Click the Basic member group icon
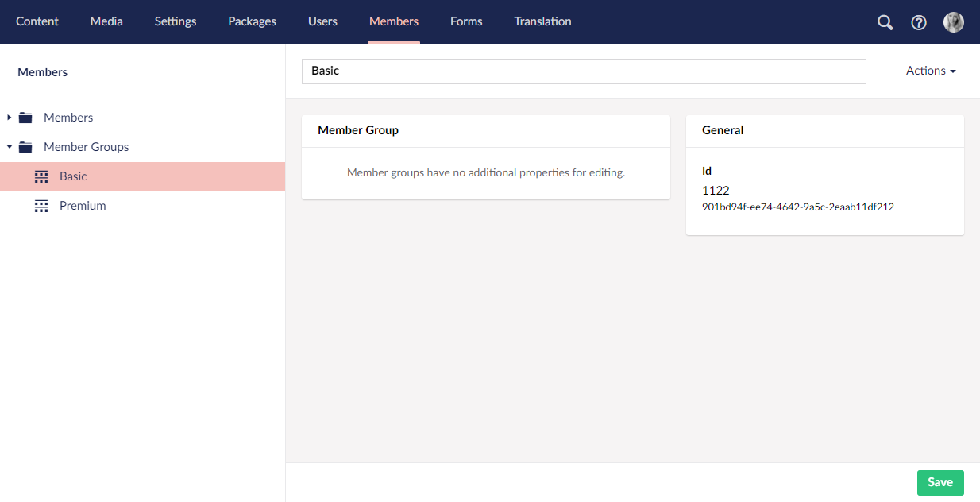This screenshot has width=980, height=502. tap(41, 176)
